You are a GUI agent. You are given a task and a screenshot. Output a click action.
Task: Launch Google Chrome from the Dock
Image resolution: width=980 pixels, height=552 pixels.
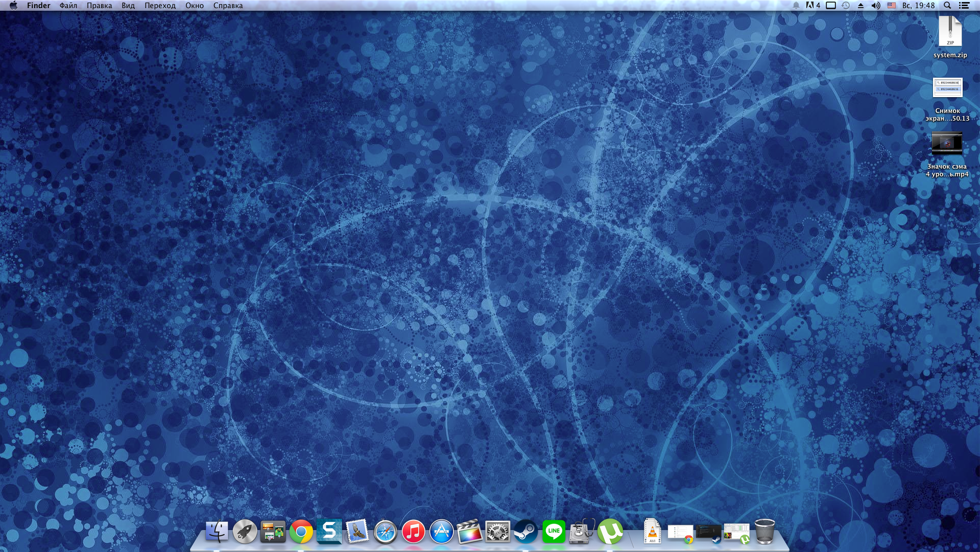pos(301,532)
